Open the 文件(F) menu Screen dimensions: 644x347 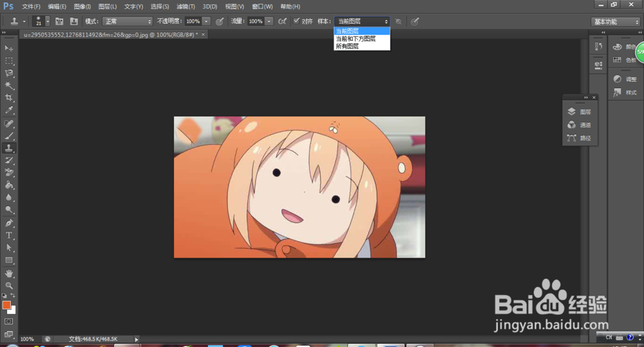click(31, 6)
